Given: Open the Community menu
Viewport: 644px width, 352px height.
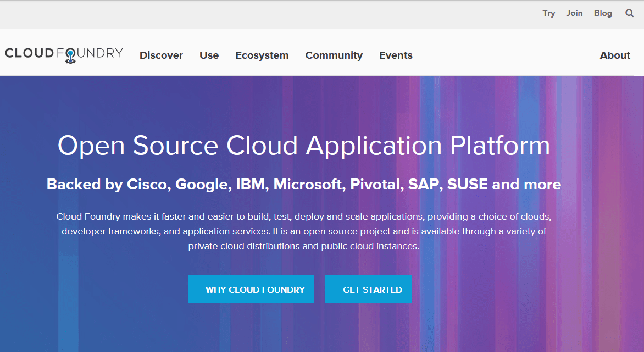Looking at the screenshot, I should click(x=334, y=55).
